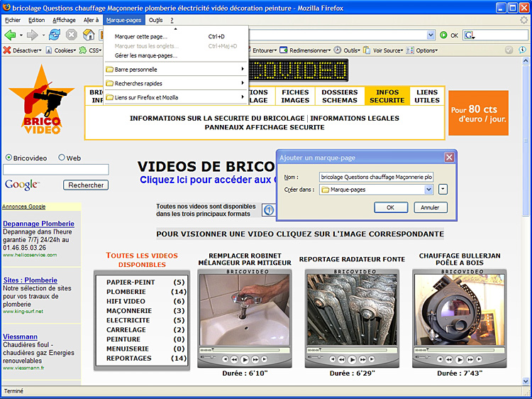
Task: Expand the Recherches rapides submenu
Action: [x=243, y=83]
